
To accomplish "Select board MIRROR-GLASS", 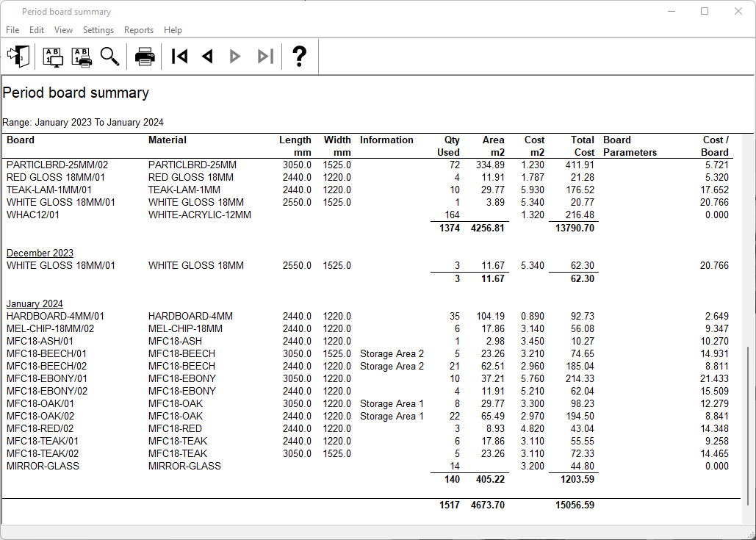I will [x=43, y=467].
